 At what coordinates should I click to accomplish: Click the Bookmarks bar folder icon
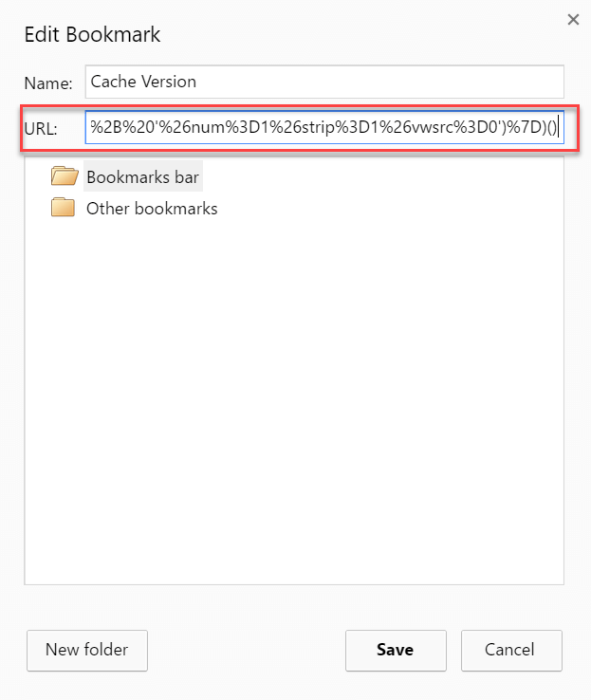(x=65, y=175)
